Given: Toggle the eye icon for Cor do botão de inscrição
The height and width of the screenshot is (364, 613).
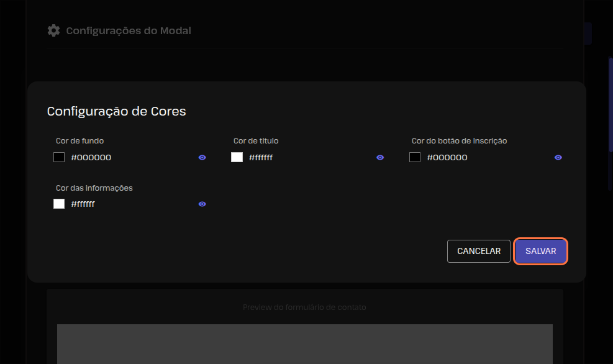Looking at the screenshot, I should click(558, 158).
